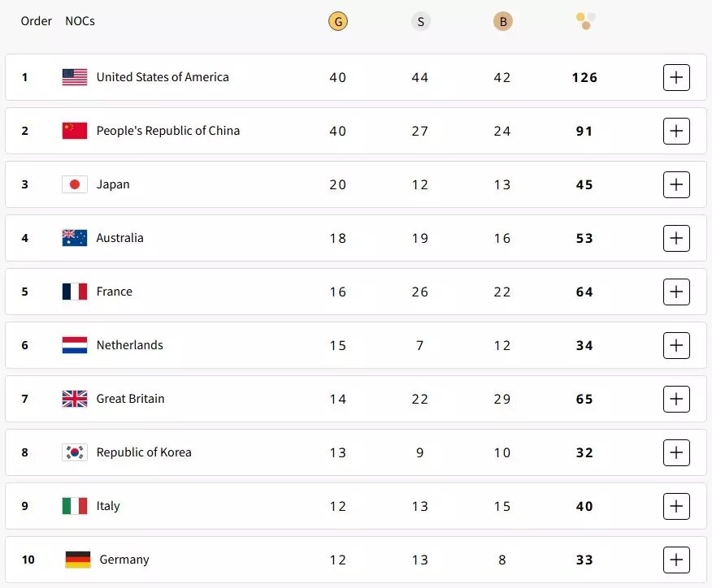This screenshot has height=588, width=712.
Task: Select the Japan country name
Action: pos(113,184)
